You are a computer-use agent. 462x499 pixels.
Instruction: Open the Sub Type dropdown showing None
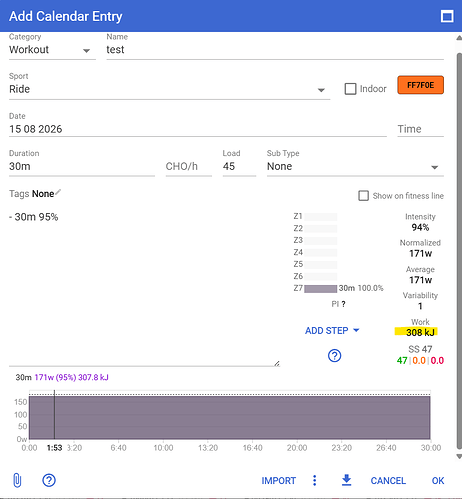355,166
